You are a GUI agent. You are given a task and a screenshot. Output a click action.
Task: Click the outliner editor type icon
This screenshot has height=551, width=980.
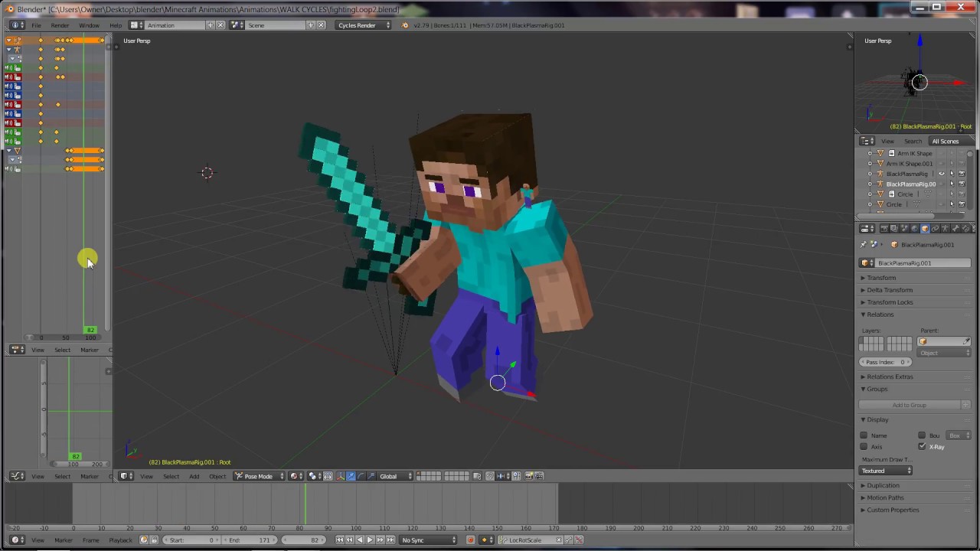coord(867,141)
